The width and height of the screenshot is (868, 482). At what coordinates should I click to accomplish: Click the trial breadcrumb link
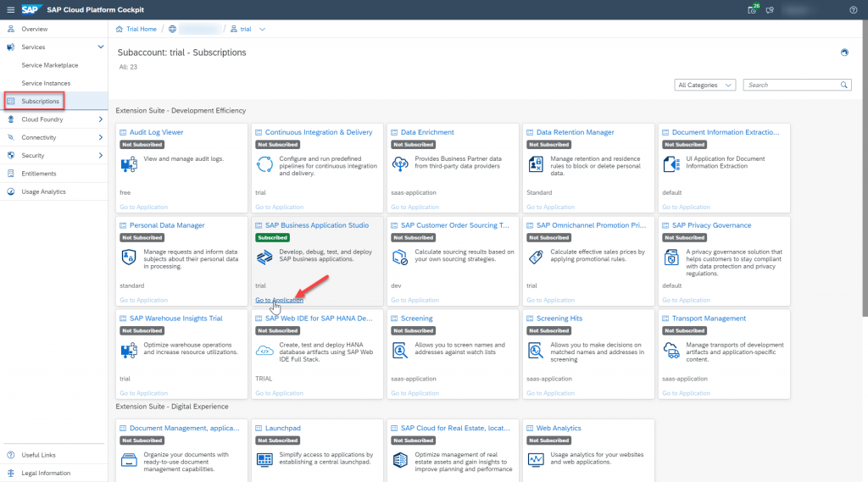(246, 30)
